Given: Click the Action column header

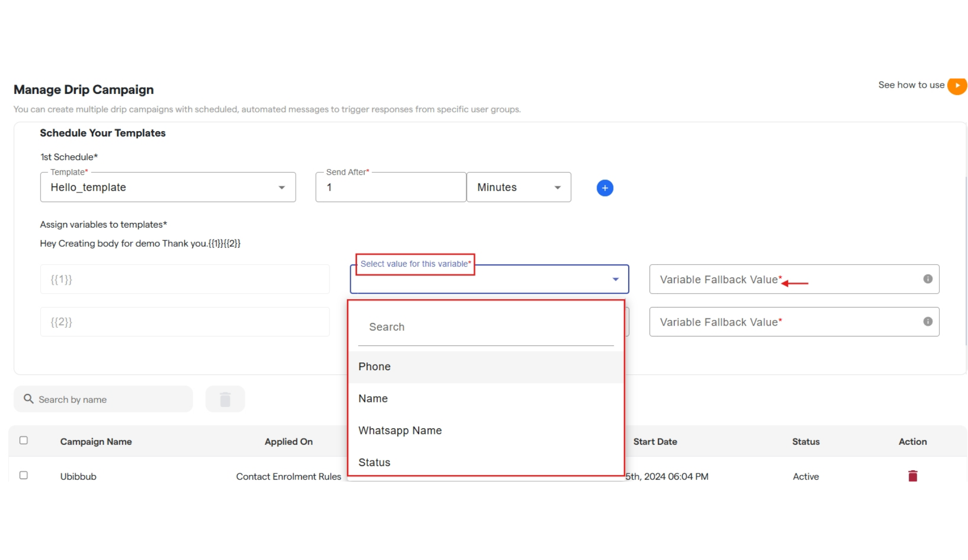Looking at the screenshot, I should [x=912, y=442].
